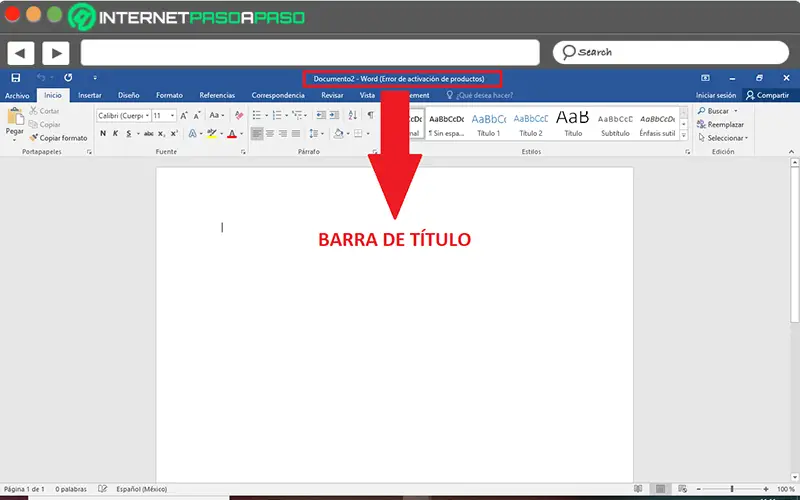Click the decrease font size icon
Image resolution: width=800 pixels, height=500 pixels.
coord(197,116)
